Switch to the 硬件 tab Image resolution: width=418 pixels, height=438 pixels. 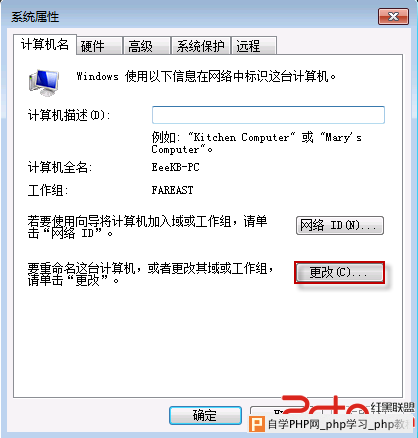pos(99,46)
